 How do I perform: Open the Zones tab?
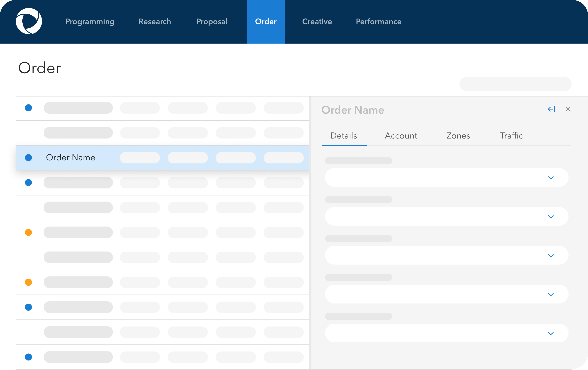pos(458,136)
